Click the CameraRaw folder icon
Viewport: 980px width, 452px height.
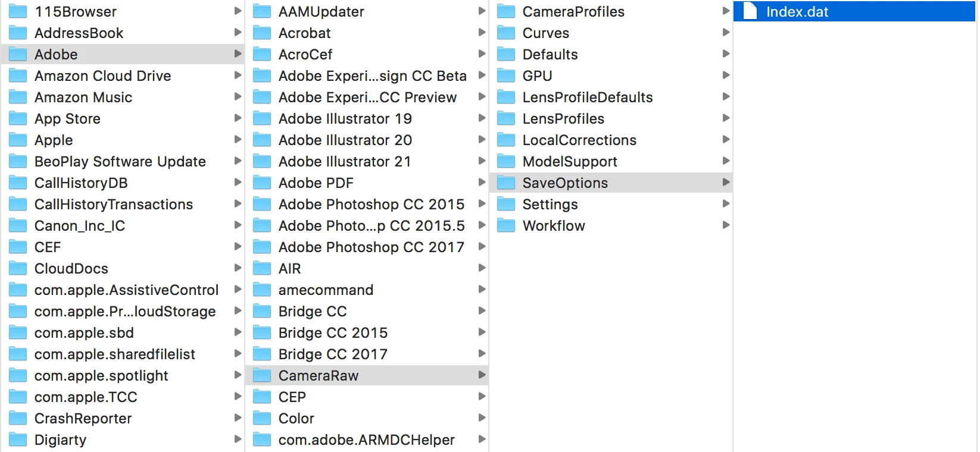(262, 375)
